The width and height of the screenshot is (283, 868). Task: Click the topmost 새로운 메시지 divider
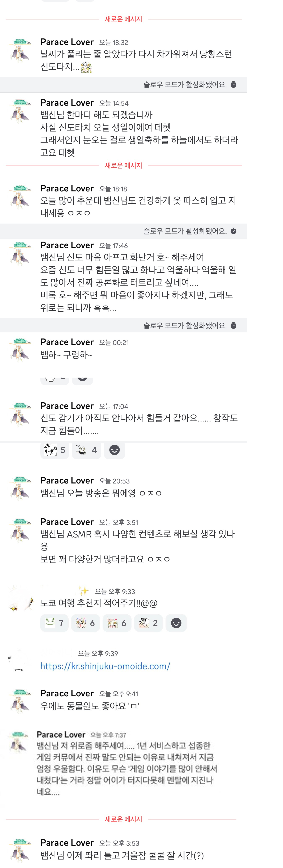(x=124, y=19)
